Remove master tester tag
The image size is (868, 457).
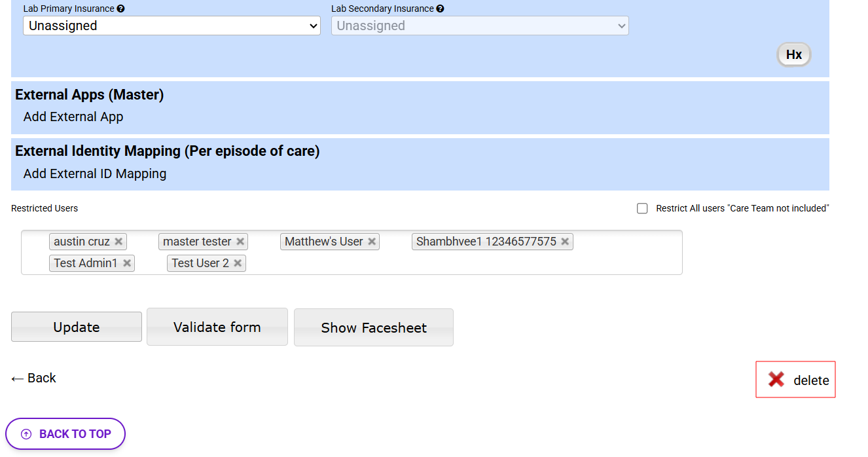pyautogui.click(x=240, y=242)
